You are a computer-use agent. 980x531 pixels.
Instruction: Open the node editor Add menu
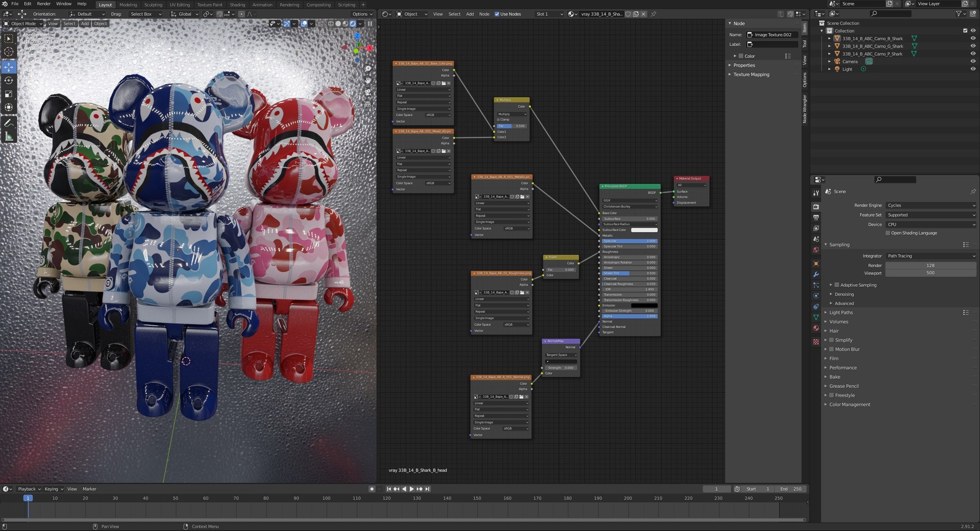pos(470,14)
